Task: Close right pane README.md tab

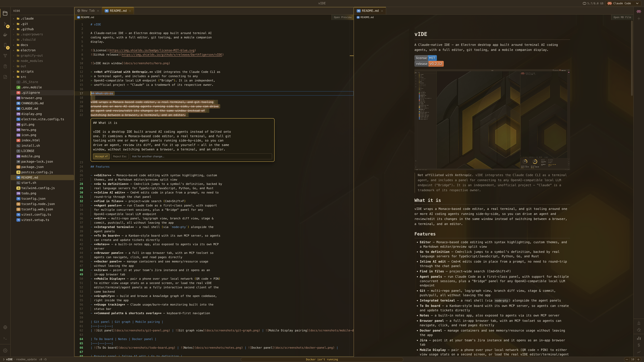Action: click(x=382, y=11)
